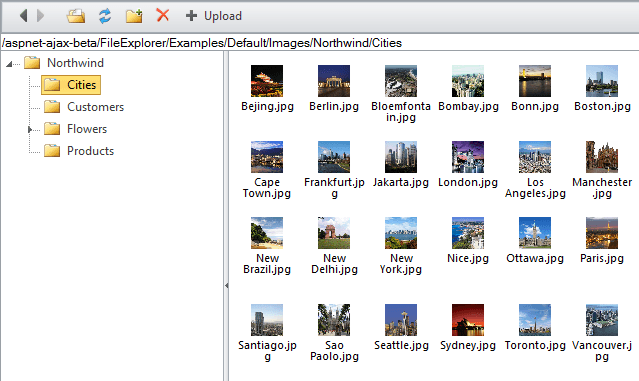The image size is (639, 381).
Task: Select the New Delhi.jpg thumbnail
Action: (x=334, y=233)
